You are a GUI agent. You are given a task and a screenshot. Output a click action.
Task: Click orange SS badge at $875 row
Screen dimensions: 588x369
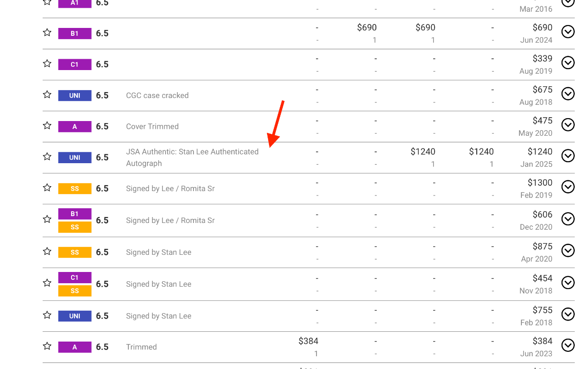[74, 252]
